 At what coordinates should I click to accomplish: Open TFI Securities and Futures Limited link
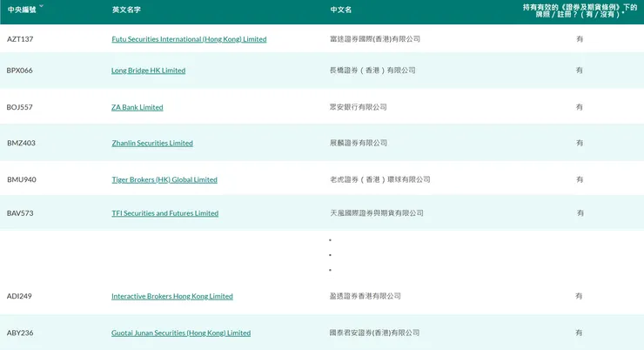pyautogui.click(x=164, y=213)
